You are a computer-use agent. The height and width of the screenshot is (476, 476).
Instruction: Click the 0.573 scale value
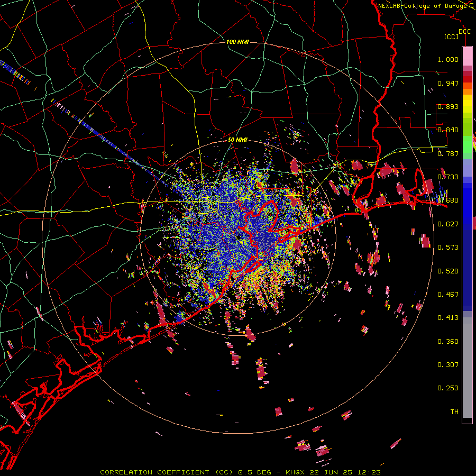(x=448, y=248)
